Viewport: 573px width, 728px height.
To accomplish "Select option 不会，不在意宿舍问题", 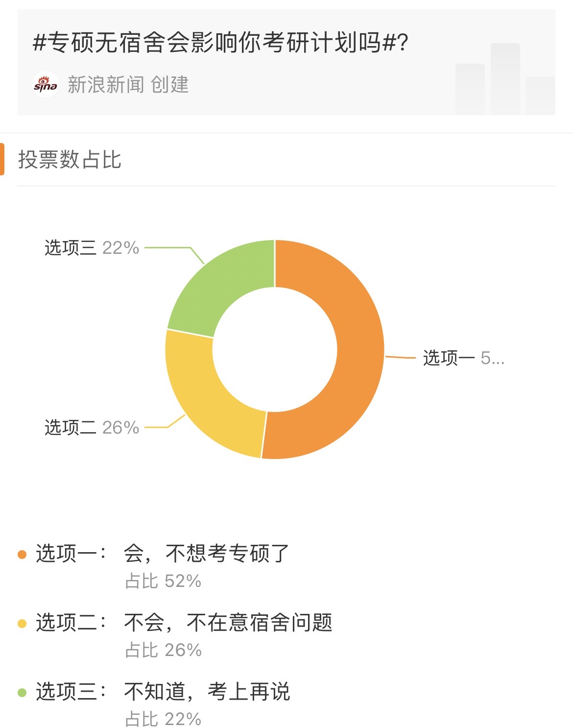I will 228,623.
